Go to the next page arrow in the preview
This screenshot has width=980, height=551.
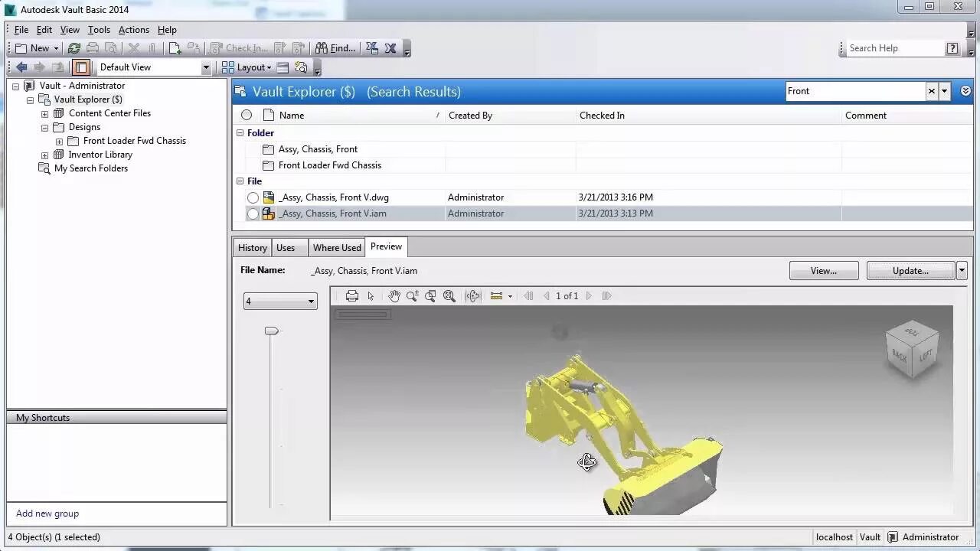(x=589, y=296)
